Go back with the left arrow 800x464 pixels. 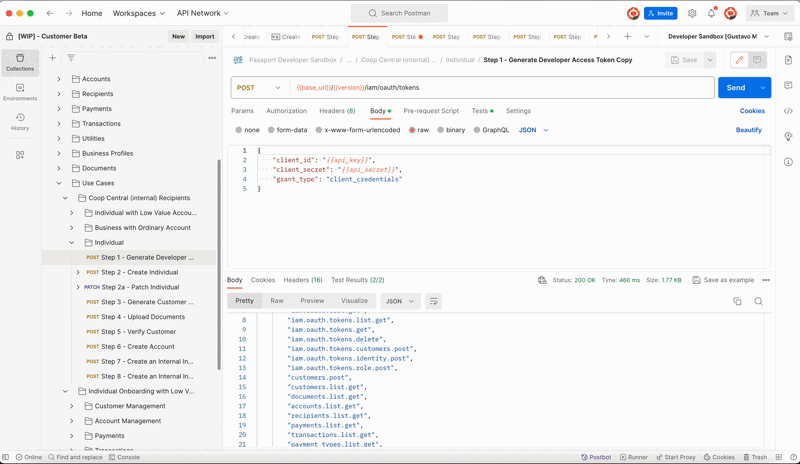coord(49,13)
